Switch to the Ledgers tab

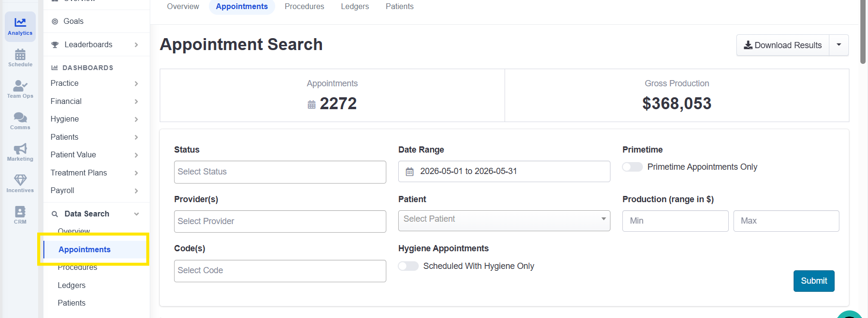tap(355, 7)
